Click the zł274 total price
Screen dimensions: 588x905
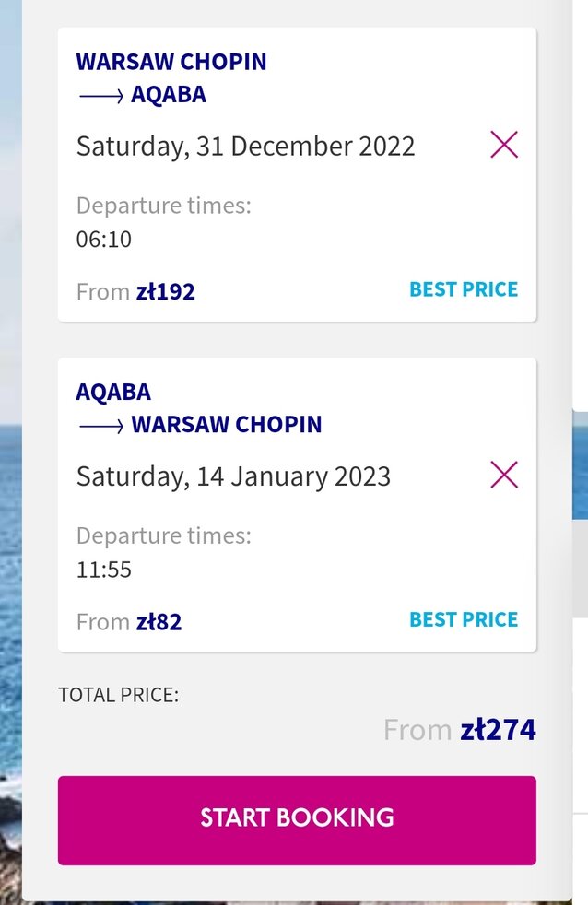(x=498, y=730)
